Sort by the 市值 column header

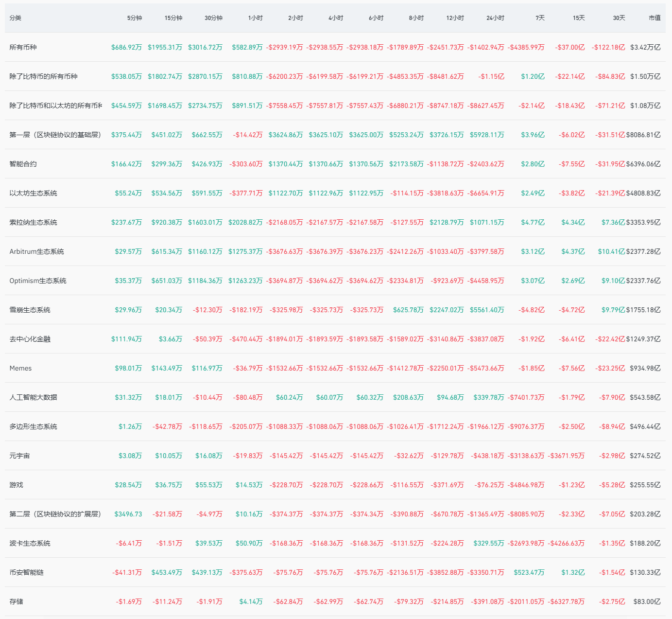click(x=655, y=18)
